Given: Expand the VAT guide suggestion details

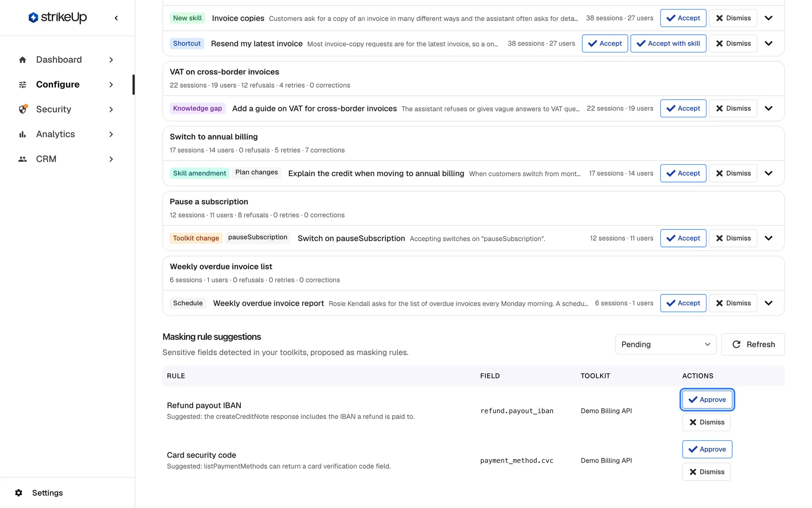Looking at the screenshot, I should pos(769,108).
